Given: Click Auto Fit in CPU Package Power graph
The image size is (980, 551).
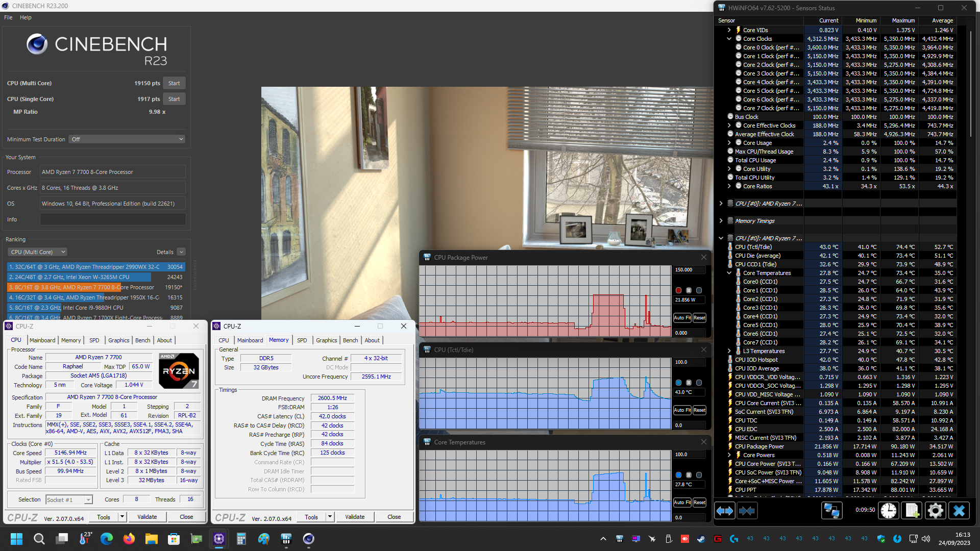Looking at the screenshot, I should tap(682, 317).
